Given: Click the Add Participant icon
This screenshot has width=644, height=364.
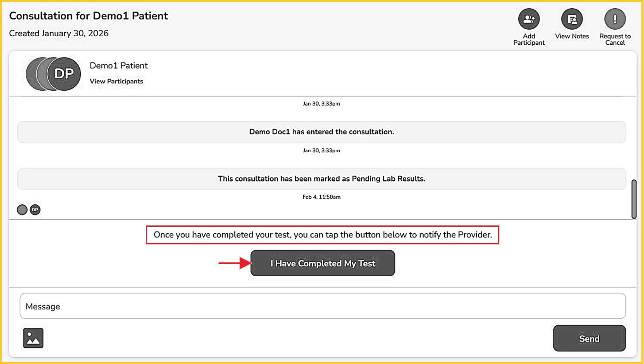Looking at the screenshot, I should [529, 19].
